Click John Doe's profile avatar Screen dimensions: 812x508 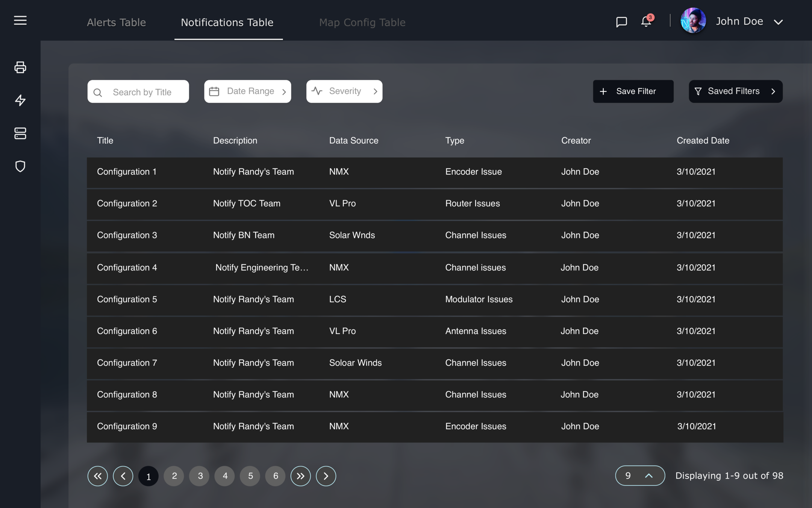pyautogui.click(x=693, y=21)
